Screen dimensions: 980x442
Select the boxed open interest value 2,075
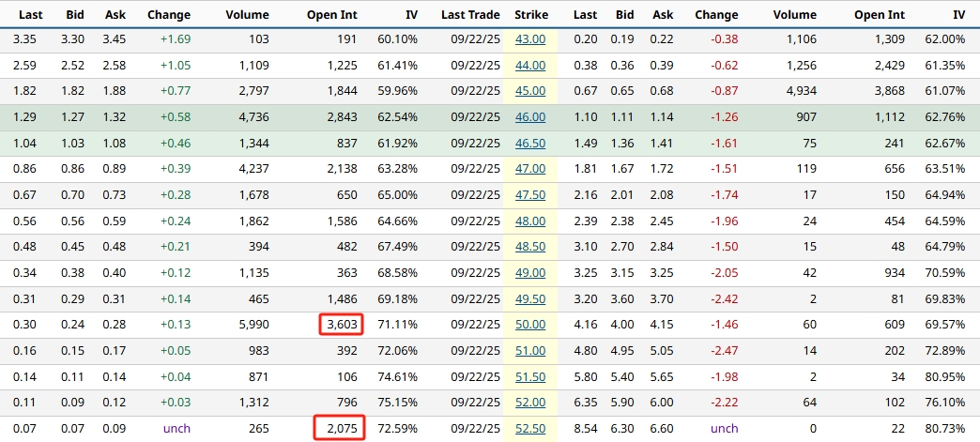tap(346, 429)
